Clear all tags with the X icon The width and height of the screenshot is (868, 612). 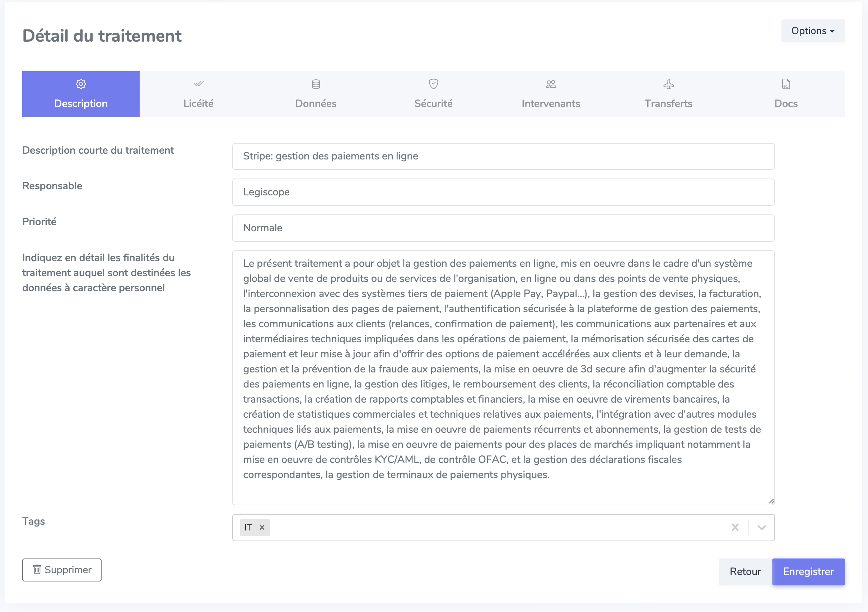pos(735,527)
